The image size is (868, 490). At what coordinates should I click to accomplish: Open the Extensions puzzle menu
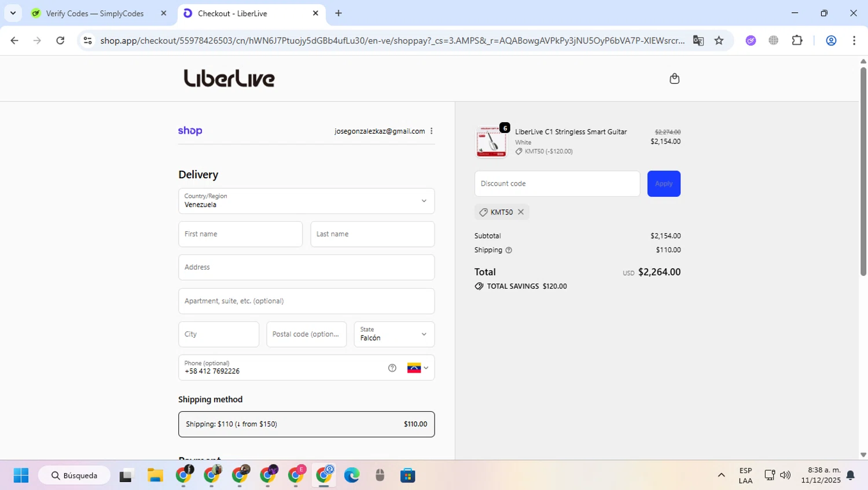(797, 40)
